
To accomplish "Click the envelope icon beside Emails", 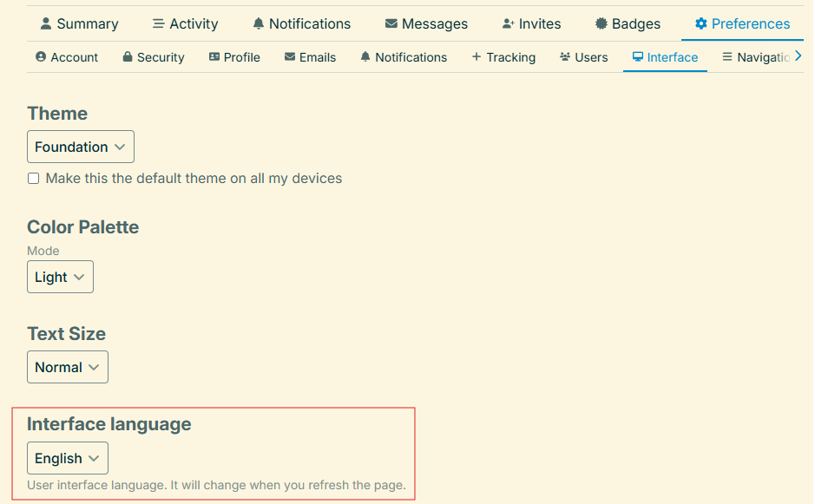I will pos(290,56).
